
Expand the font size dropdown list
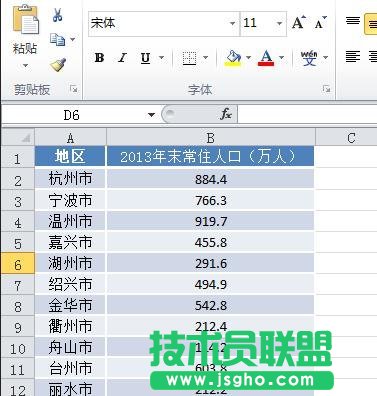(280, 23)
